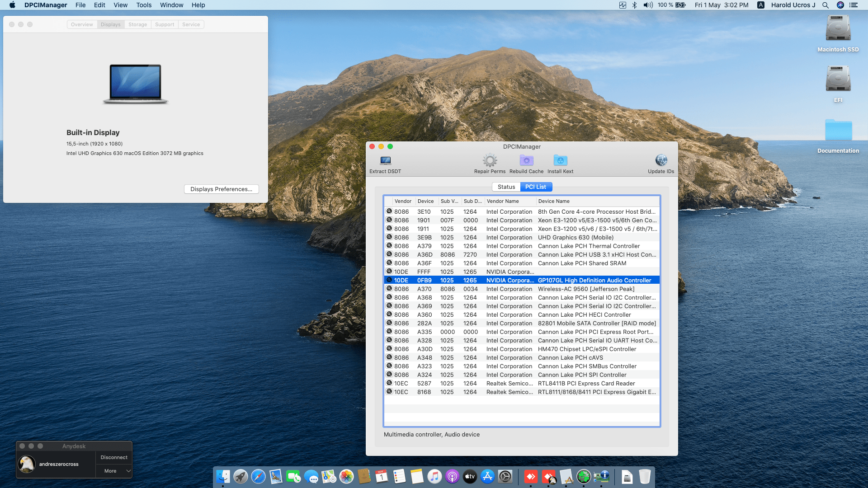Select the Cannon Lake PCH Thermal Controller row
This screenshot has width=868, height=488.
[522, 246]
